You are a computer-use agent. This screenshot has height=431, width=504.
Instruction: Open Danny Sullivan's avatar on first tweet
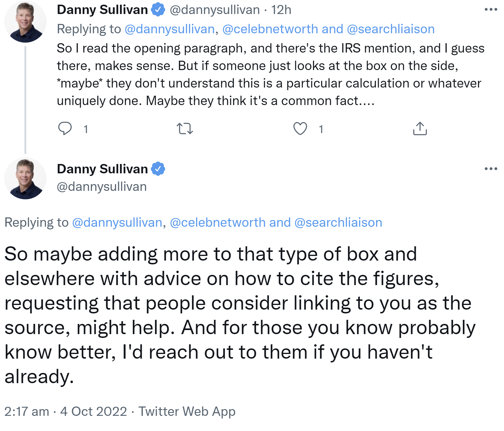point(25,22)
